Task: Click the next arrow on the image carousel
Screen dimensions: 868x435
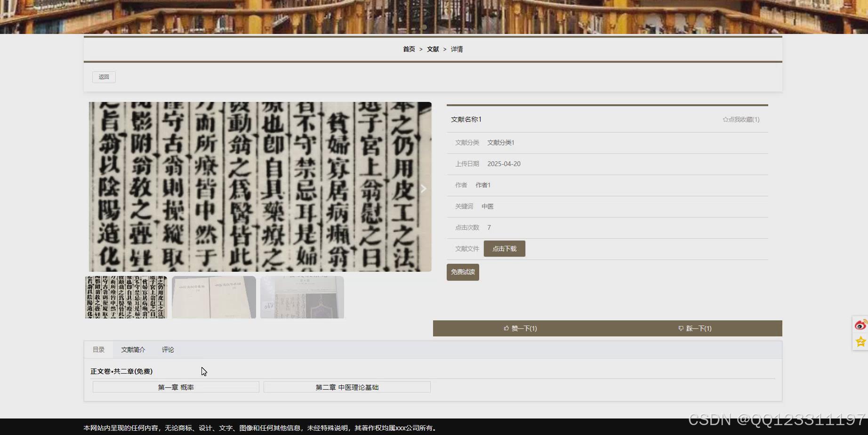Action: click(x=423, y=188)
